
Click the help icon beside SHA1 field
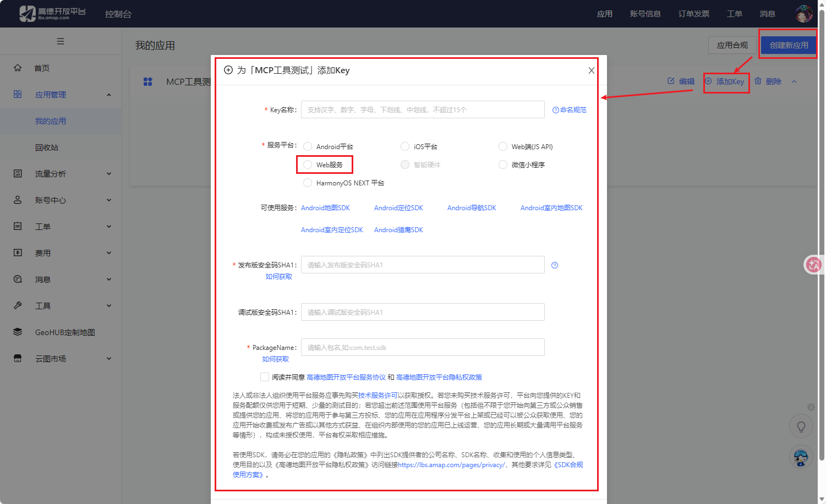(x=555, y=265)
